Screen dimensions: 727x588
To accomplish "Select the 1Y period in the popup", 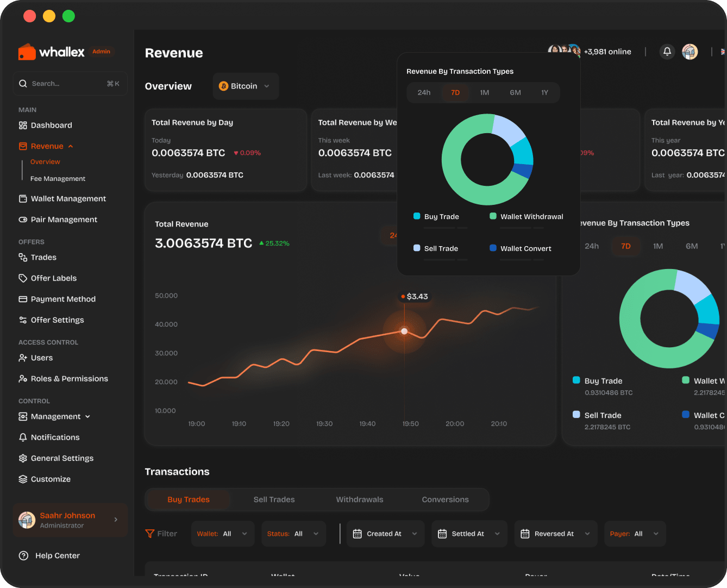I will click(x=545, y=92).
